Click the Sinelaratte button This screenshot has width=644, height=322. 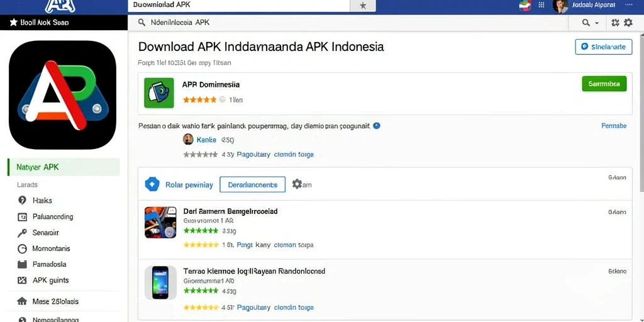(603, 47)
